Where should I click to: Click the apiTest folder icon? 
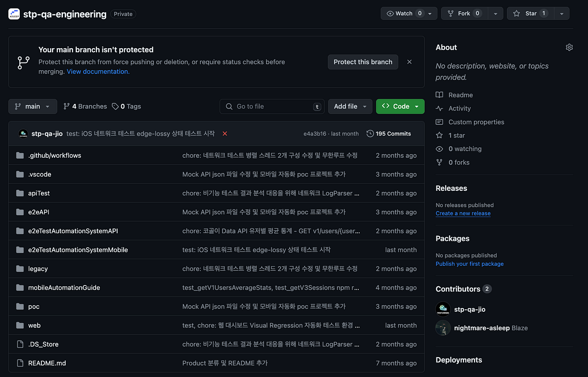coord(20,193)
